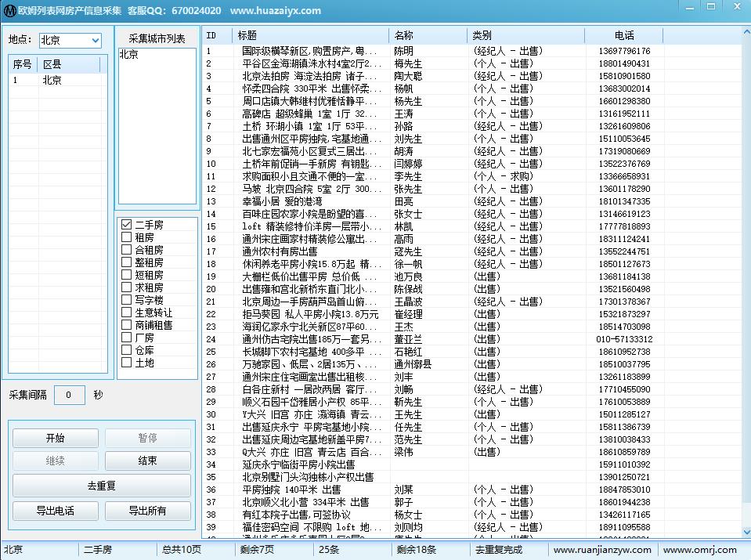Click the 开始 button
751x560 pixels.
click(x=56, y=438)
